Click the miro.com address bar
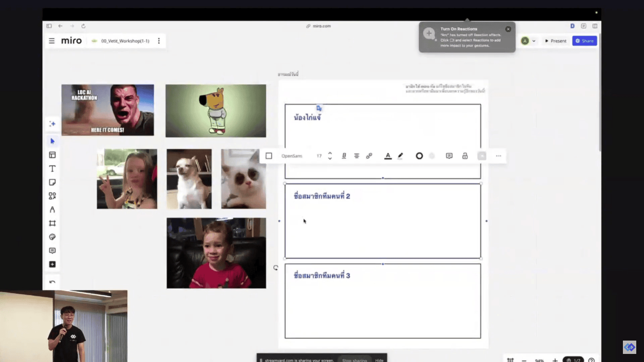The width and height of the screenshot is (644, 362). coord(319,26)
